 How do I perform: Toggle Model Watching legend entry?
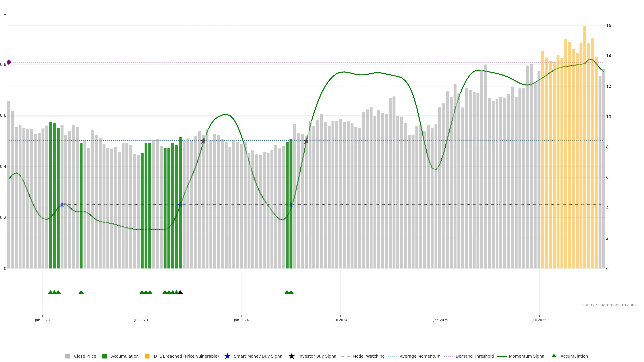point(368,356)
